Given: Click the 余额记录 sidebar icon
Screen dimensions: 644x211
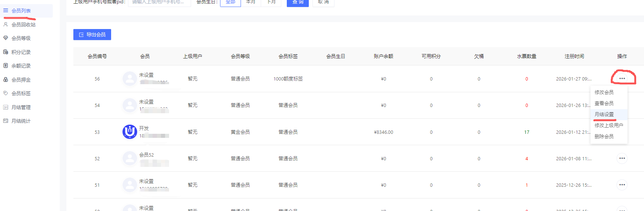Looking at the screenshot, I should pos(6,66).
